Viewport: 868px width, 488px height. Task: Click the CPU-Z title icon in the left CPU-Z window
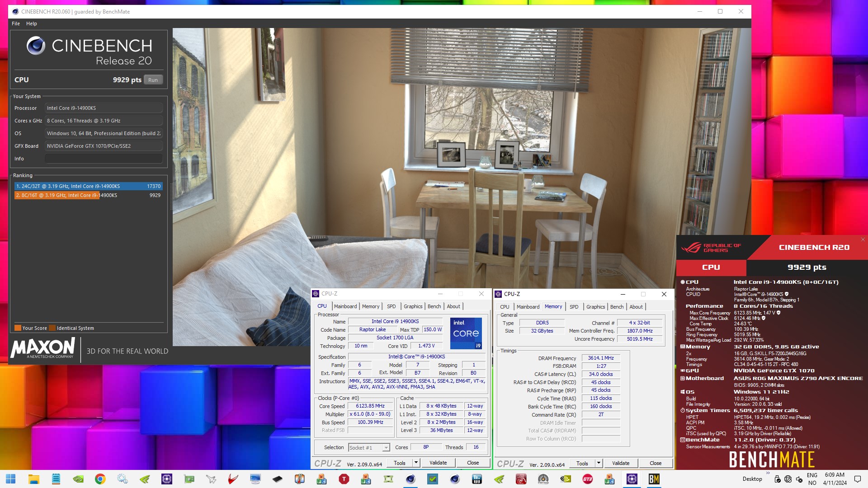[316, 294]
